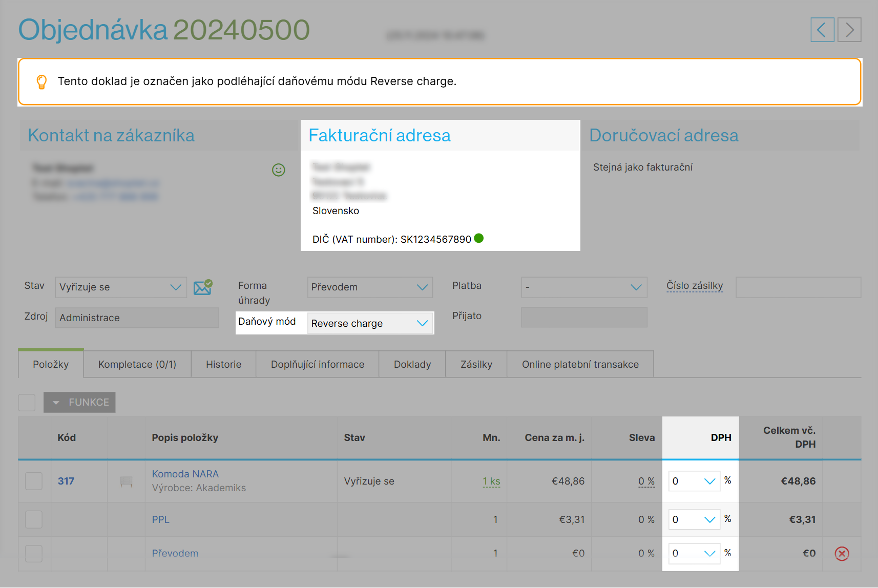Focus the Číslo zásilky input field

pyautogui.click(x=799, y=287)
